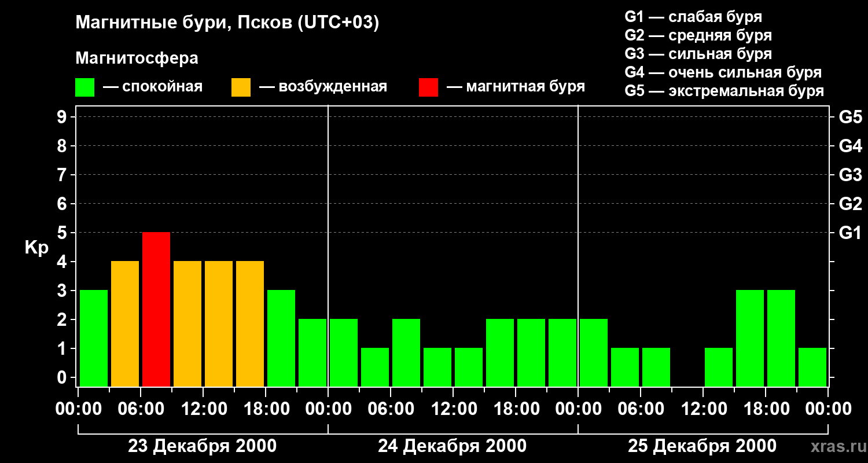
Task: Click the '06:00' time label under 23 December
Action: (141, 409)
